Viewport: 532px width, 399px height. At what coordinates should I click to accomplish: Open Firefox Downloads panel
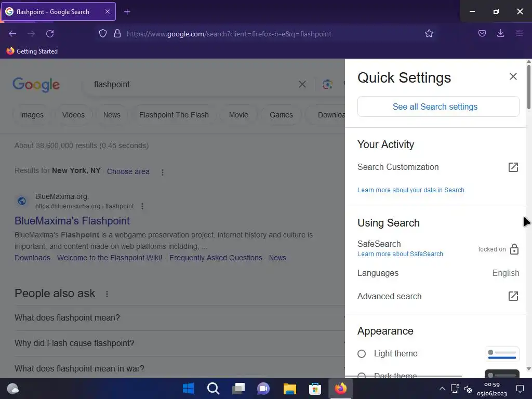500,33
